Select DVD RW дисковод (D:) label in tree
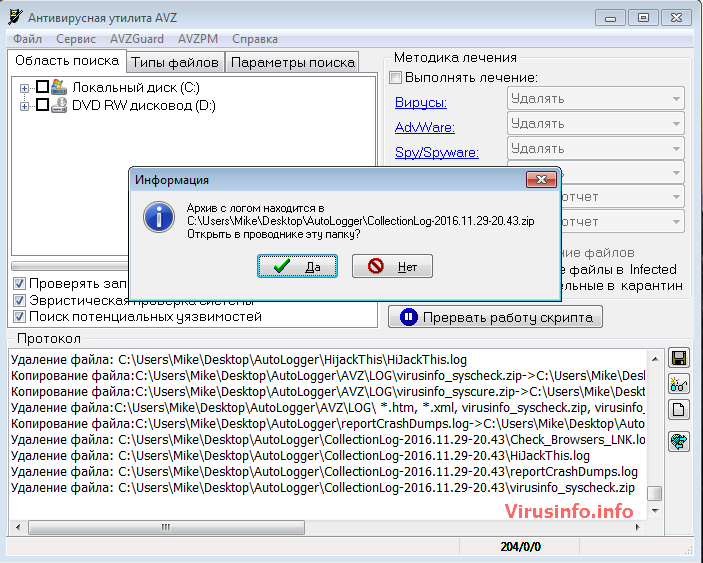 click(x=144, y=105)
